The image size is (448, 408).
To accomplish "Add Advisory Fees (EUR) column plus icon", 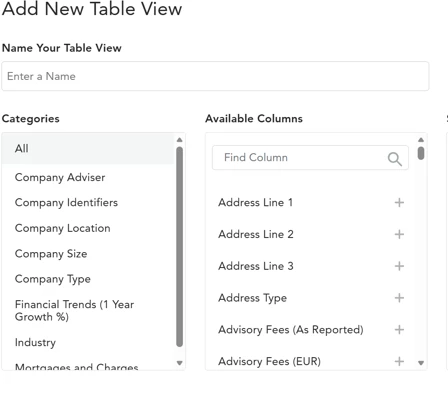I will tap(399, 361).
